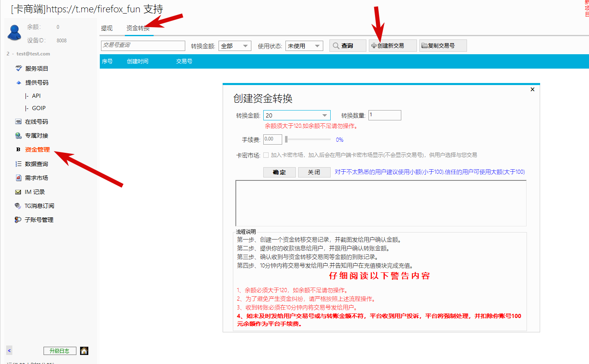Screen dimensions: 589x364
Task: Click the 资金管理 B icon
Action: click(x=18, y=150)
